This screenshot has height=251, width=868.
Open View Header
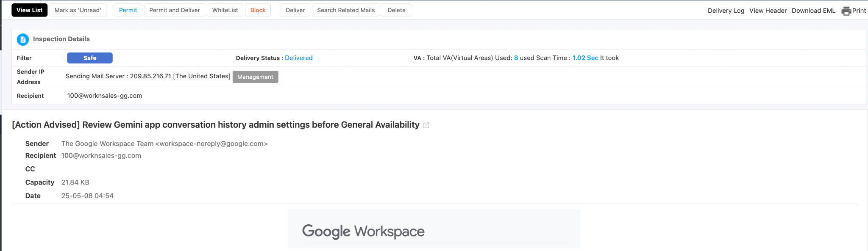click(x=768, y=11)
